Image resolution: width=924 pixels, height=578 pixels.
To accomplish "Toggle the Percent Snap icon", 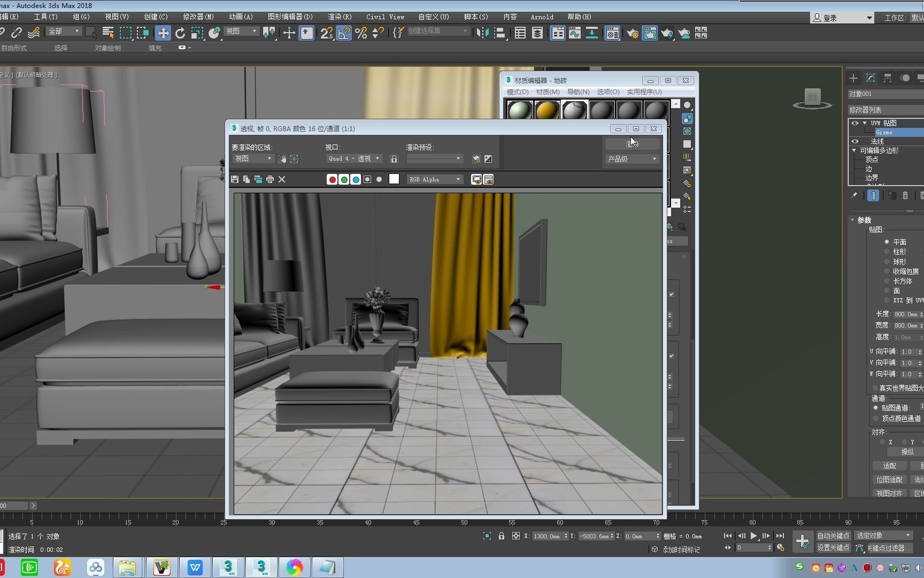I will tap(361, 33).
